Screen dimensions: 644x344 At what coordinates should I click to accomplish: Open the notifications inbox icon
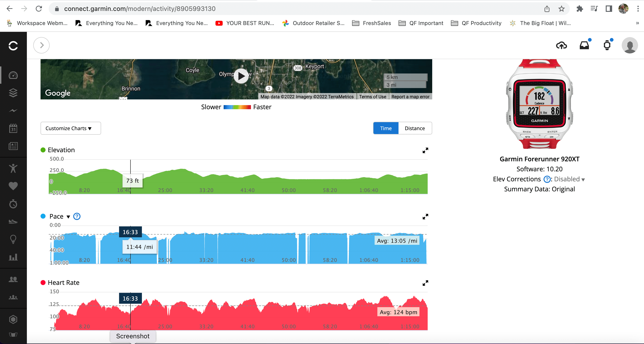[x=584, y=46]
